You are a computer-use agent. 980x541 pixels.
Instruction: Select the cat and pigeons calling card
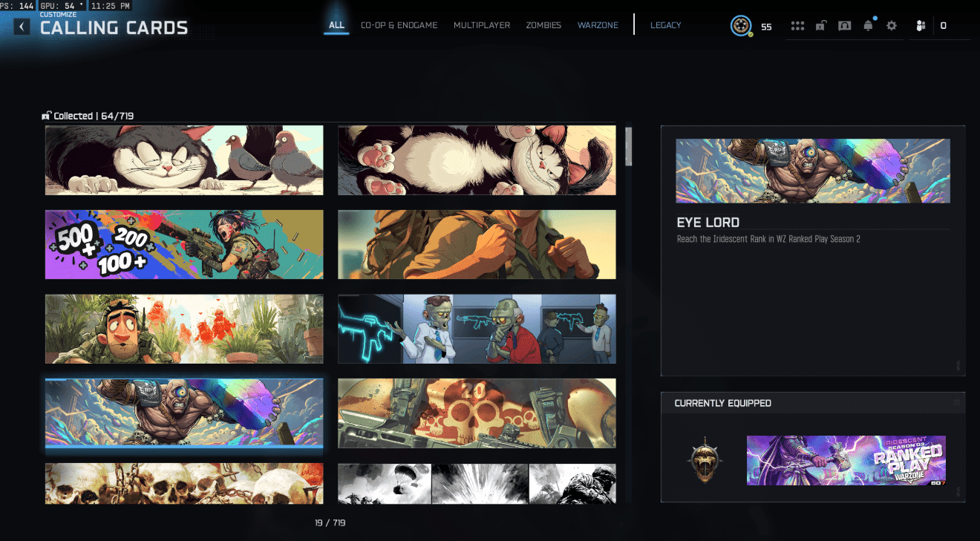(184, 160)
